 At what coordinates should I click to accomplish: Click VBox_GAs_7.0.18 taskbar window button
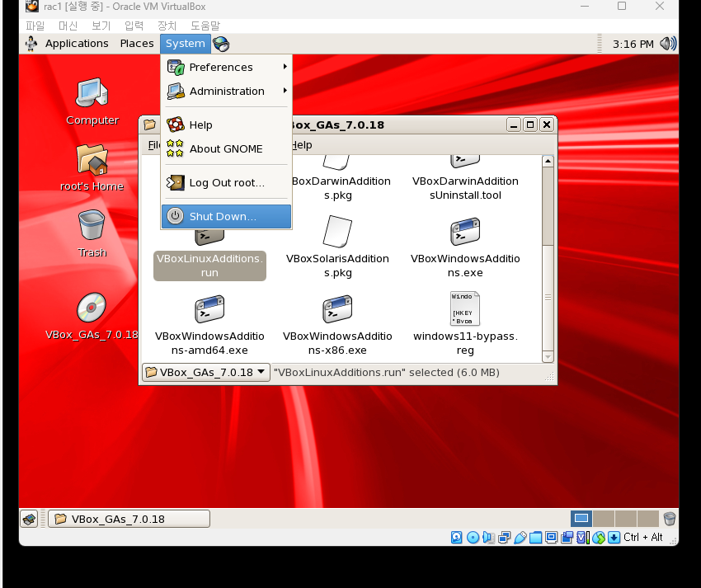129,520
